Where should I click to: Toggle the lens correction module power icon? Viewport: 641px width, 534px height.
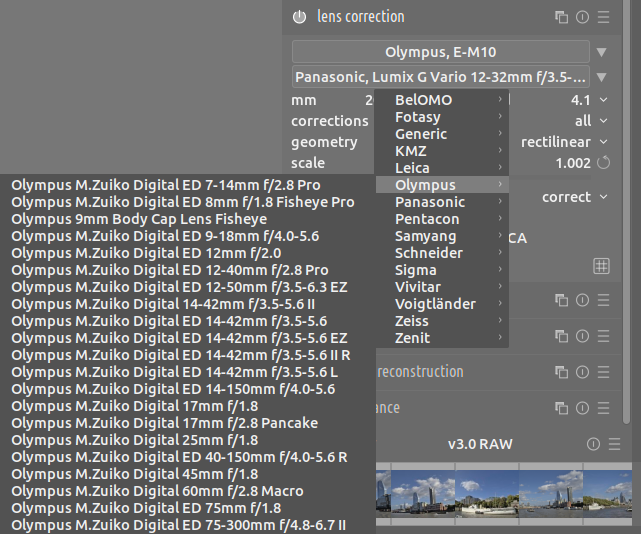tap(299, 17)
